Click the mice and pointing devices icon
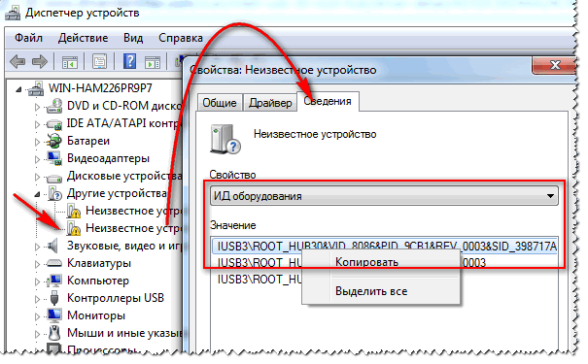Image resolution: width=588 pixels, height=364 pixels. coord(54,333)
